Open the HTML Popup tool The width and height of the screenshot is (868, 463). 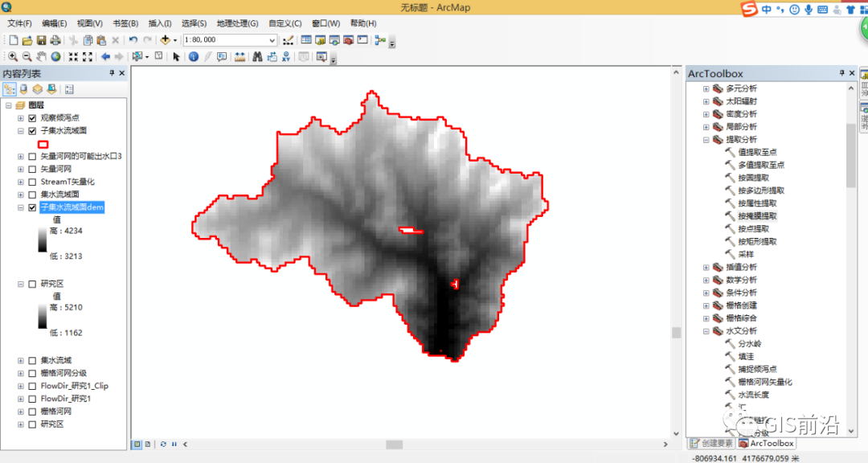pos(222,56)
